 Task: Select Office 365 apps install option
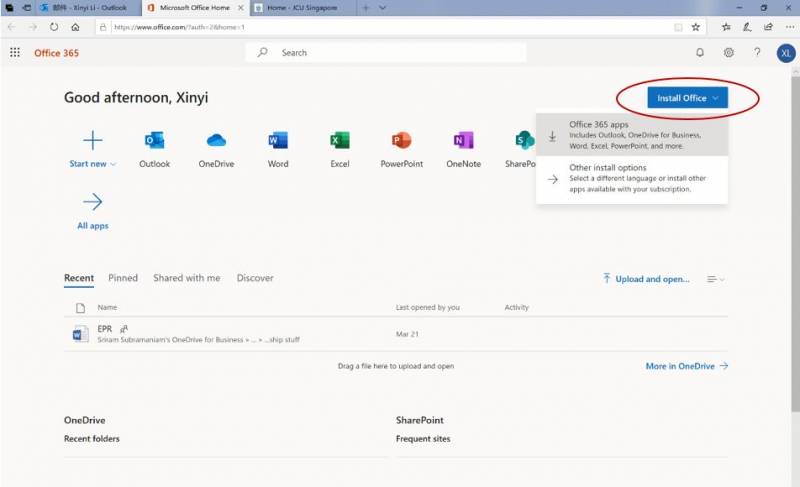[x=632, y=135]
